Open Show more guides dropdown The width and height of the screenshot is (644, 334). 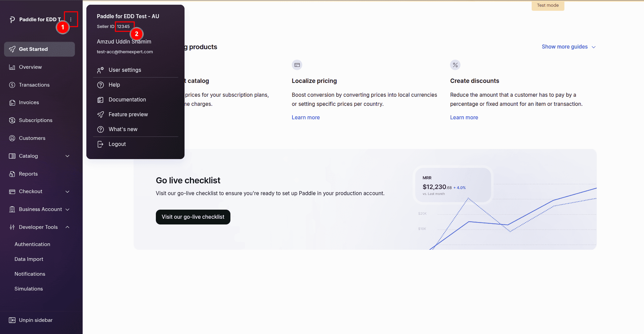(568, 47)
